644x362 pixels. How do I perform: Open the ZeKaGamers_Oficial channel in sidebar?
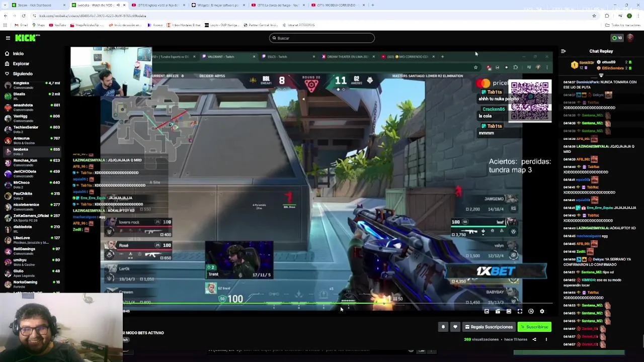[x=31, y=218]
